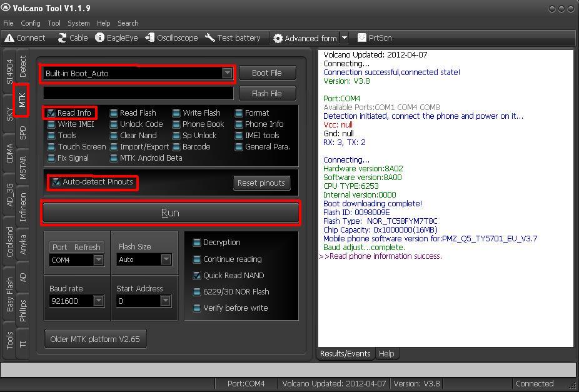Select the Results/Events tab
The height and width of the screenshot is (392, 579).
click(x=345, y=354)
